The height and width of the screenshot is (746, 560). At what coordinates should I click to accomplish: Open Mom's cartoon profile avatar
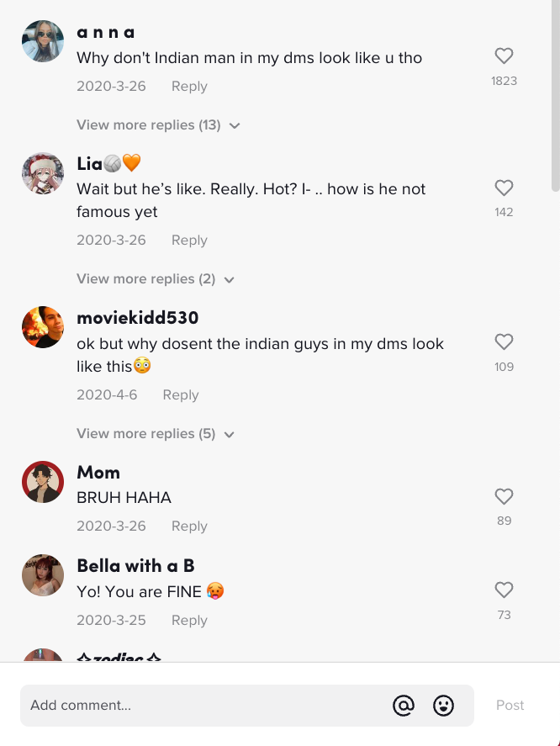click(x=43, y=482)
